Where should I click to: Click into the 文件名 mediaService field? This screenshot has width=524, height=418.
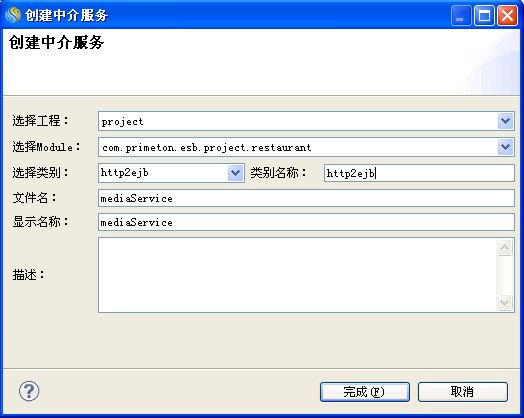pos(306,198)
